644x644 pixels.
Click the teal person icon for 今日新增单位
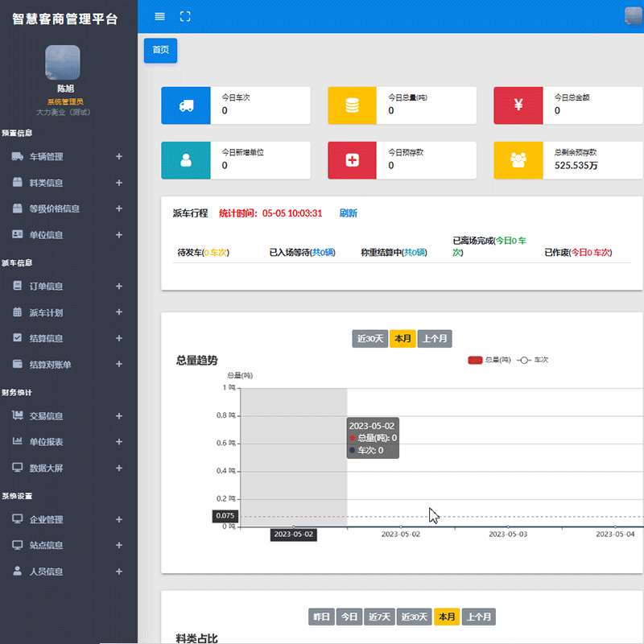click(186, 159)
